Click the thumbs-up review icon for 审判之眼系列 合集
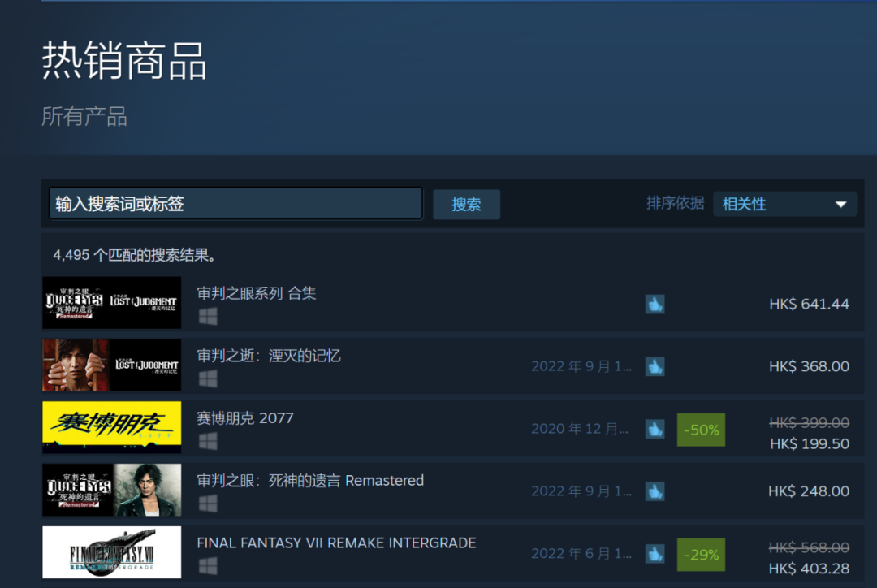This screenshot has height=588, width=877. click(x=655, y=305)
